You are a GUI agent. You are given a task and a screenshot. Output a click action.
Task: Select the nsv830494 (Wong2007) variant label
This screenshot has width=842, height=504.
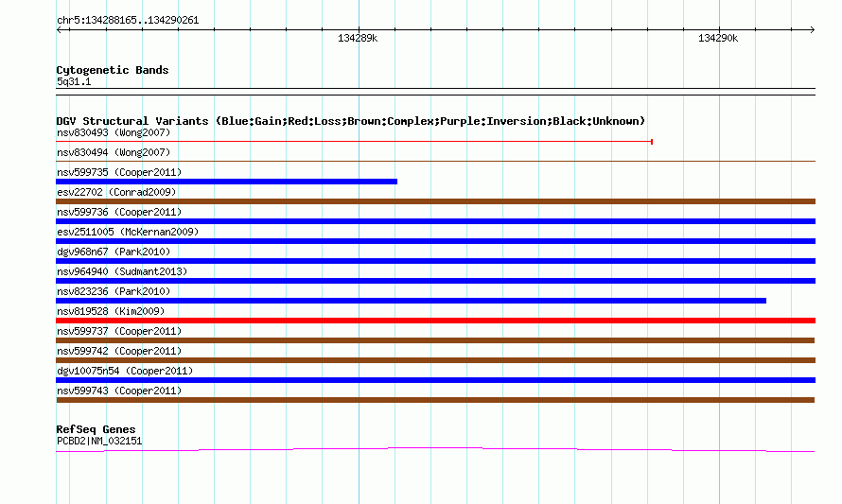114,152
